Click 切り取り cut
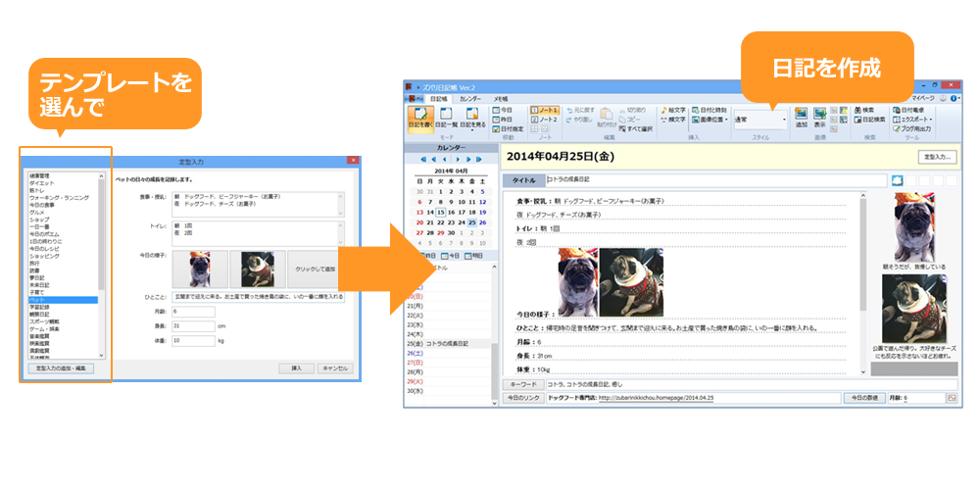This screenshot has width=980, height=490. [x=632, y=110]
